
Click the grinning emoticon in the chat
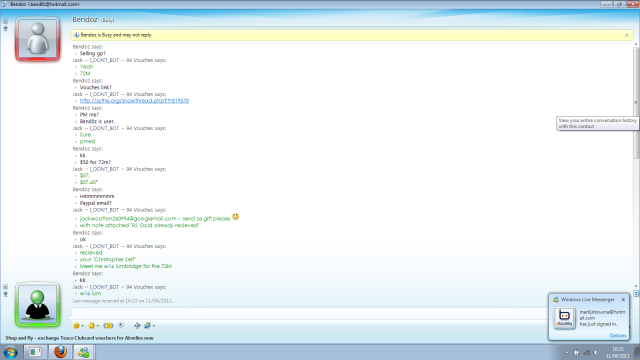click(x=236, y=217)
